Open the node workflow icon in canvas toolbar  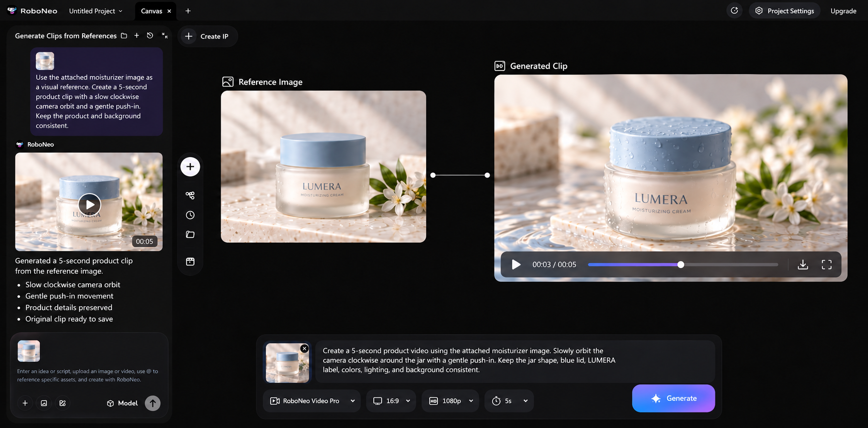190,195
